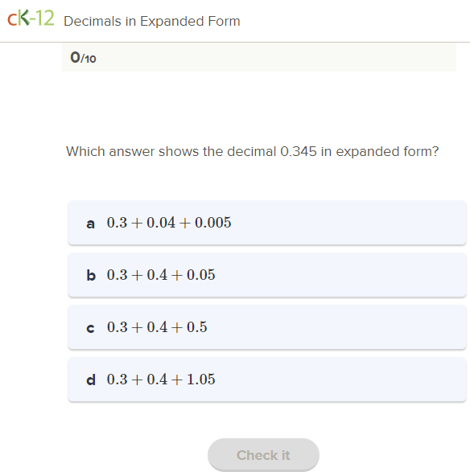Click the 0.5 term in option c
The height and width of the screenshot is (476, 470).
[x=197, y=326]
